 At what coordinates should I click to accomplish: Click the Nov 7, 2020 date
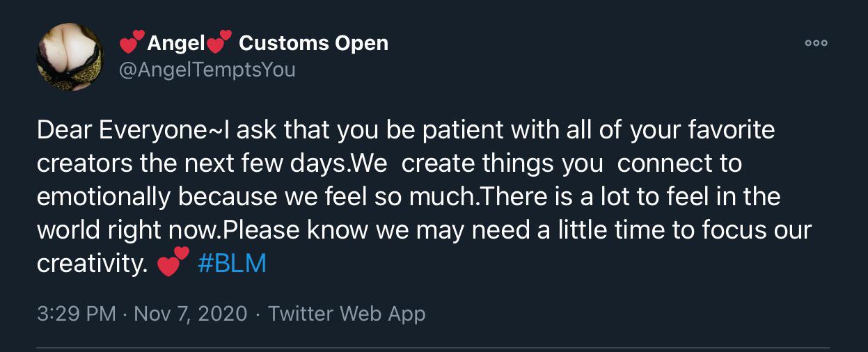click(190, 313)
